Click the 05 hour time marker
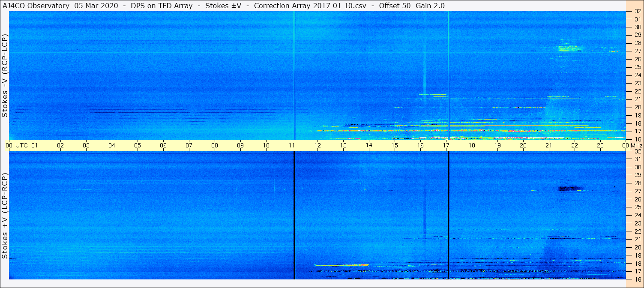 point(138,145)
